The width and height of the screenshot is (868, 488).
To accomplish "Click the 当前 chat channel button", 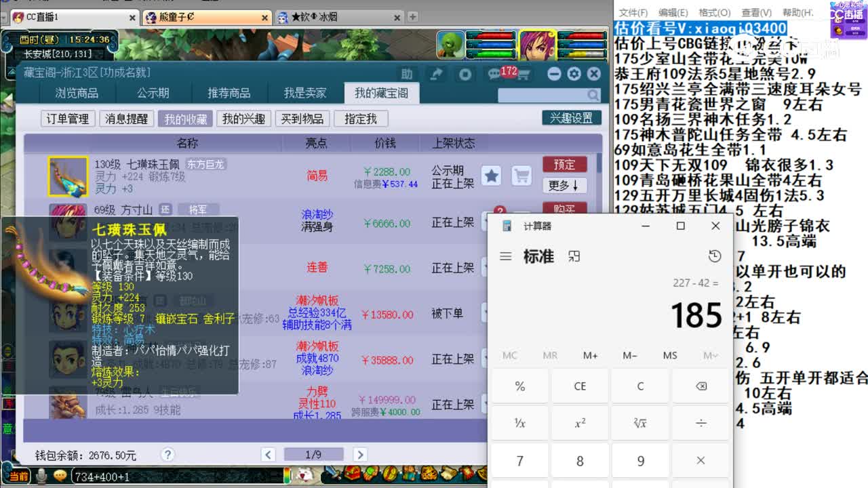I will click(18, 476).
